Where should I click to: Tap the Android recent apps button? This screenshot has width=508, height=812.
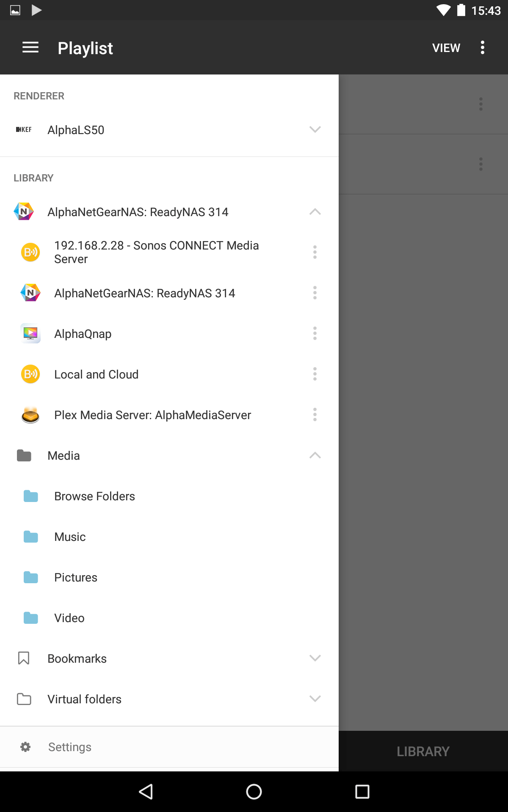tap(362, 792)
